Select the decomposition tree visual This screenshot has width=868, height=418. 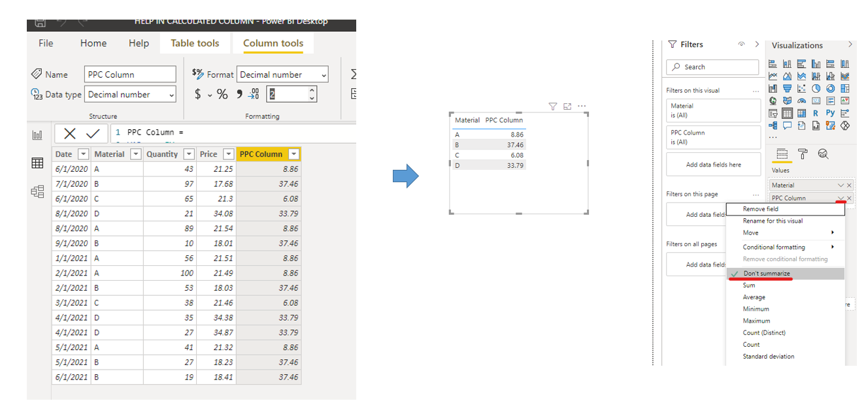pos(773,125)
